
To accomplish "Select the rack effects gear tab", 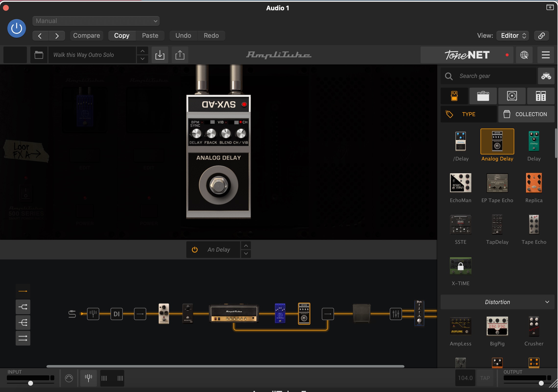I will 541,96.
